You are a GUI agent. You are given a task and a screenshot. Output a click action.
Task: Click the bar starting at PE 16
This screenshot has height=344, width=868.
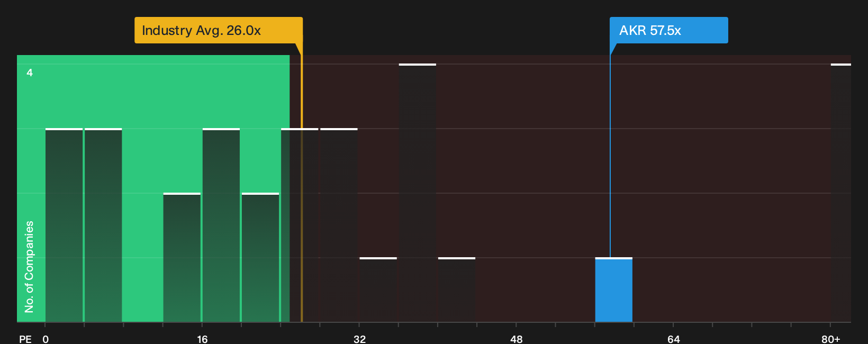(221, 225)
